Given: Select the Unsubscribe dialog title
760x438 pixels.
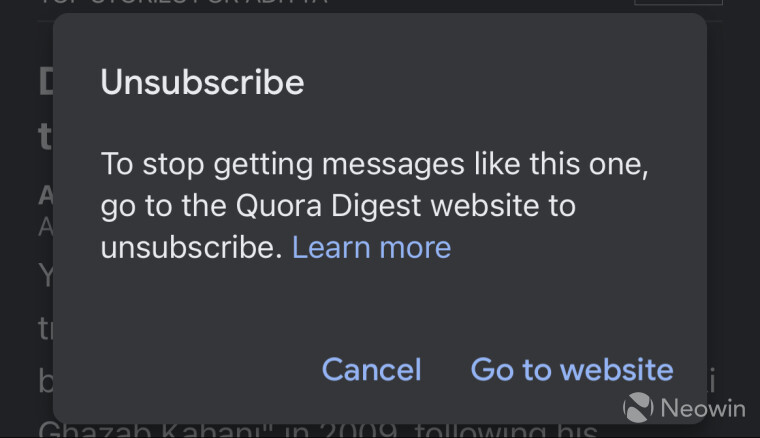Looking at the screenshot, I should click(202, 82).
